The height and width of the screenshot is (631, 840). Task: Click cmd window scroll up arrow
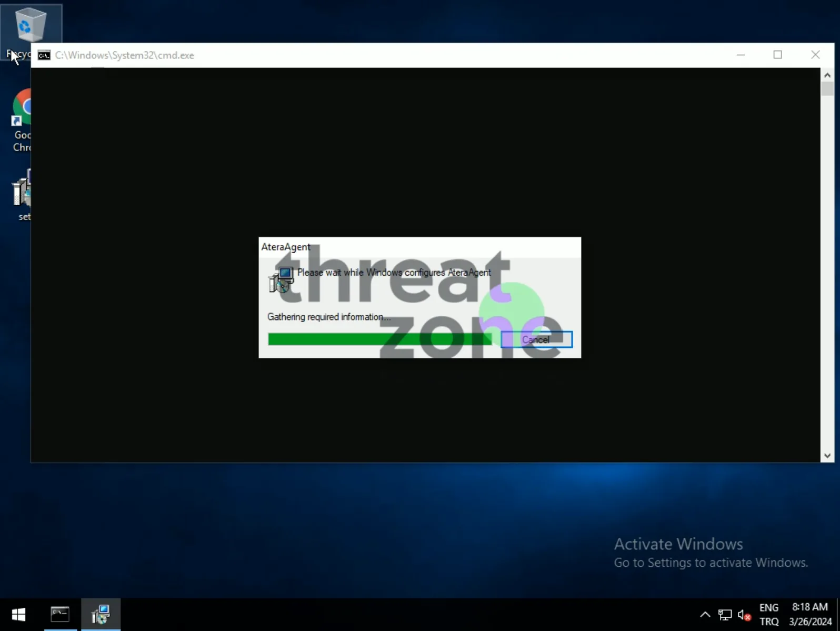click(x=827, y=75)
